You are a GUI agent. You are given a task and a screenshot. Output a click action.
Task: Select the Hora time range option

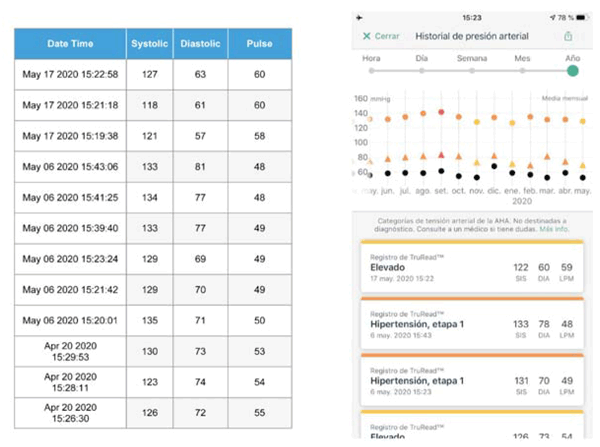pyautogui.click(x=372, y=59)
